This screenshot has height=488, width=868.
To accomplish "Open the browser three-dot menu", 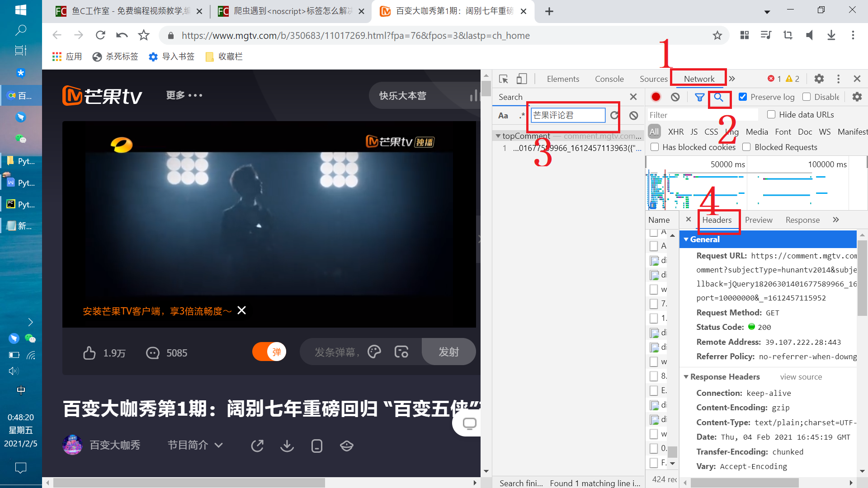I will [853, 35].
